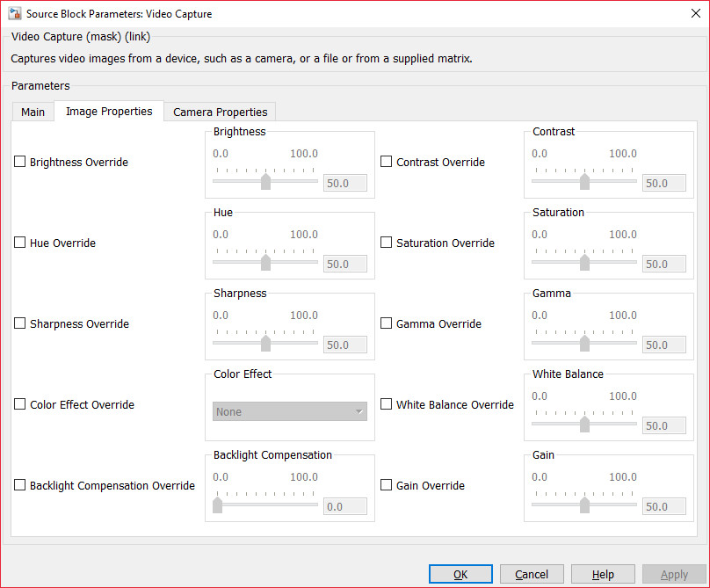Click the Cancel button
This screenshot has width=710, height=588.
coord(532,574)
